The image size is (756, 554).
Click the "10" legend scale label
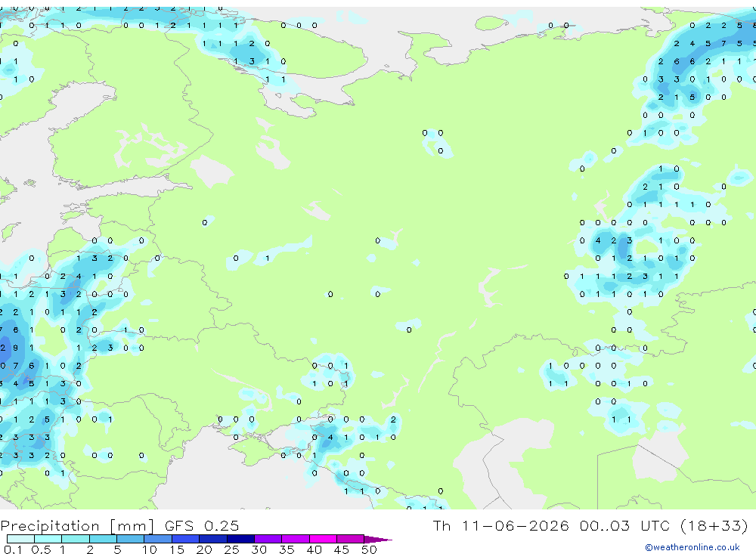click(150, 549)
